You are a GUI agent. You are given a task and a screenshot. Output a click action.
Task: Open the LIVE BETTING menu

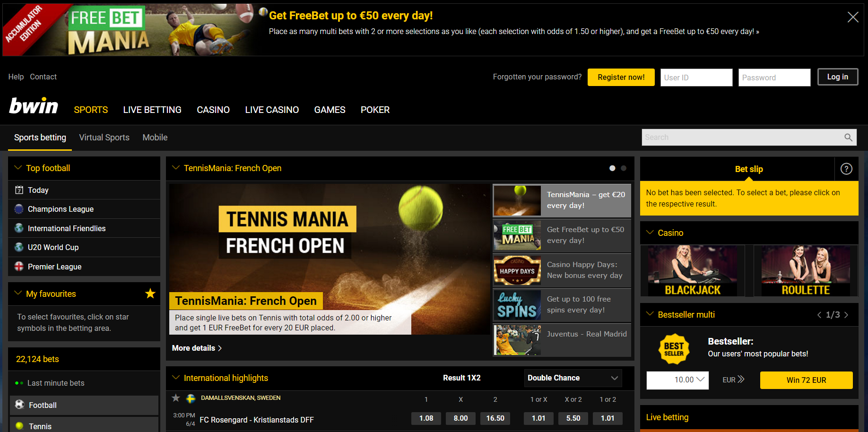pos(152,110)
